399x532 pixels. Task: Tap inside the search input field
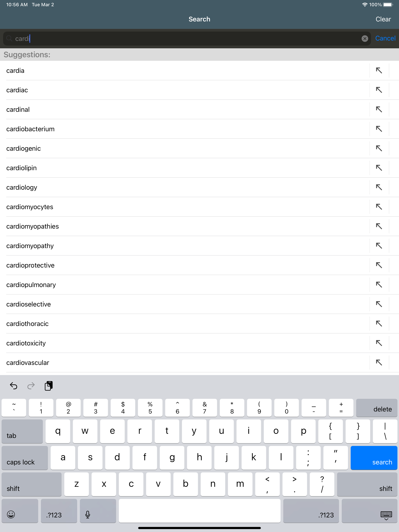click(169, 38)
